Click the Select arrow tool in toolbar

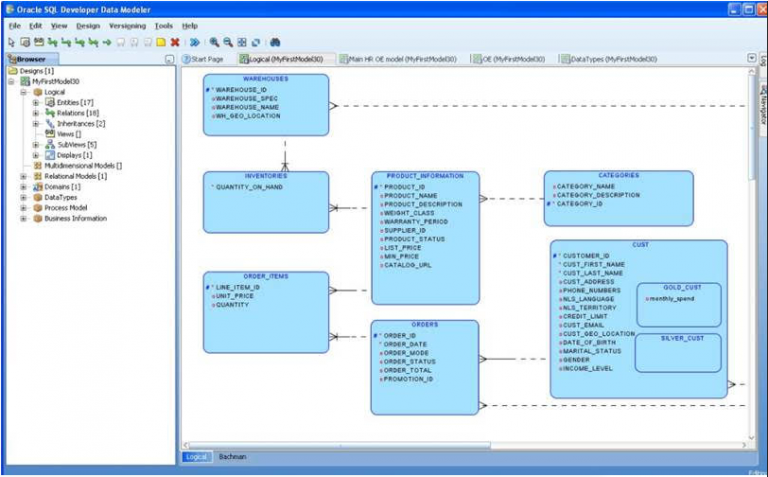11,43
